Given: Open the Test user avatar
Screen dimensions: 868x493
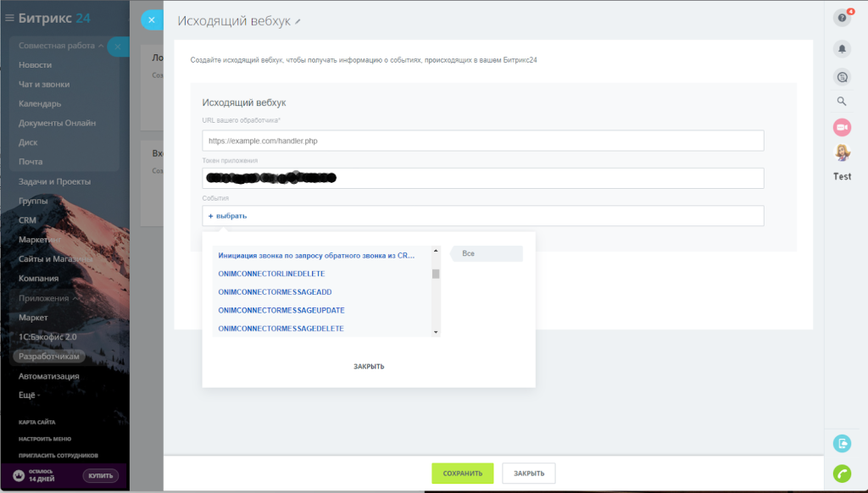Looking at the screenshot, I should click(842, 152).
